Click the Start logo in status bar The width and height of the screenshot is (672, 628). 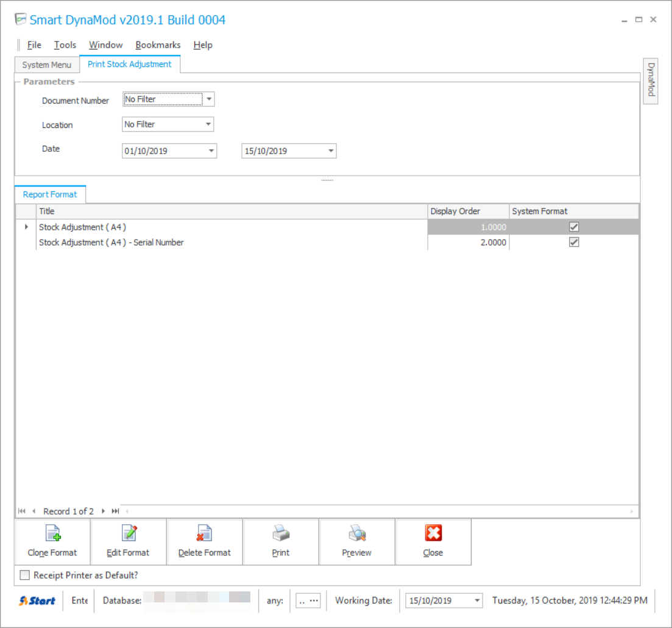37,601
